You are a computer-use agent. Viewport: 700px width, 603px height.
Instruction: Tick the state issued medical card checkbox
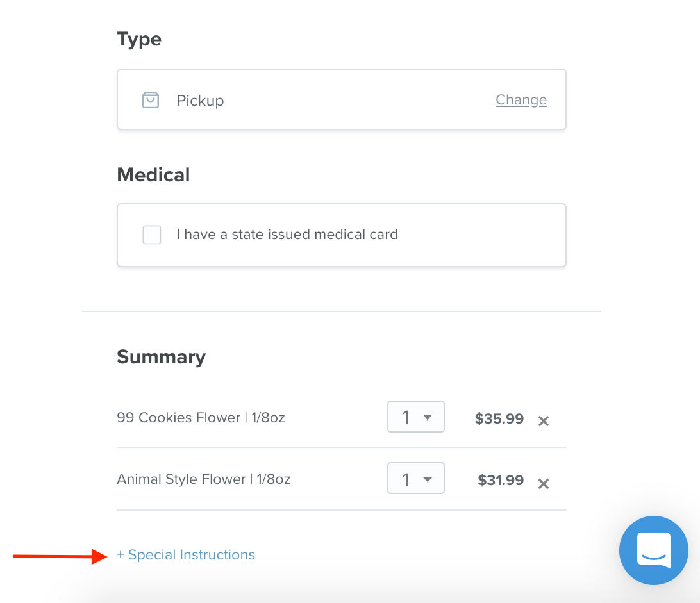(152, 235)
